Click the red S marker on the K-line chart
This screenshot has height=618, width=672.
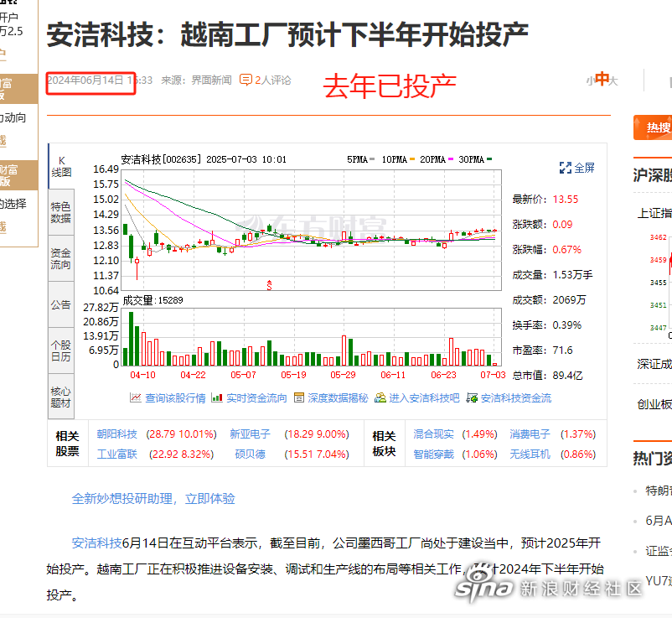[x=269, y=285]
